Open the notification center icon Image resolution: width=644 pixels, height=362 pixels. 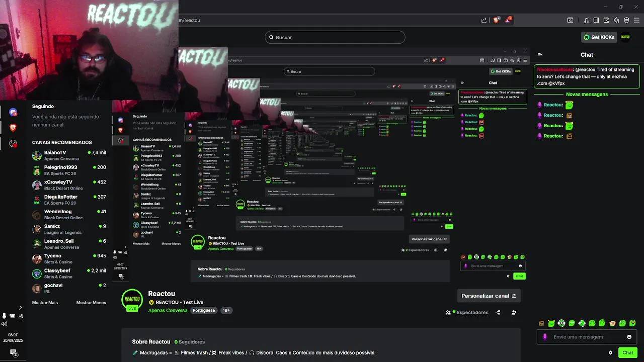13,352
